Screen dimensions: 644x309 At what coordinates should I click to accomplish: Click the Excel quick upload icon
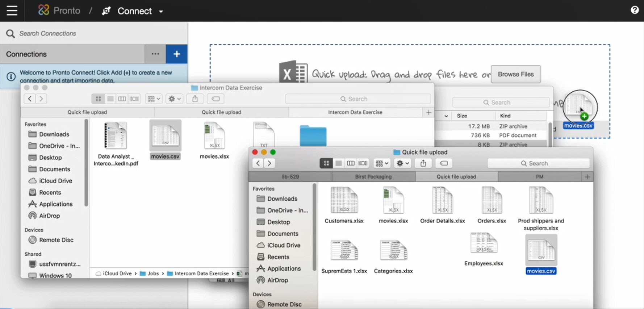pos(293,72)
